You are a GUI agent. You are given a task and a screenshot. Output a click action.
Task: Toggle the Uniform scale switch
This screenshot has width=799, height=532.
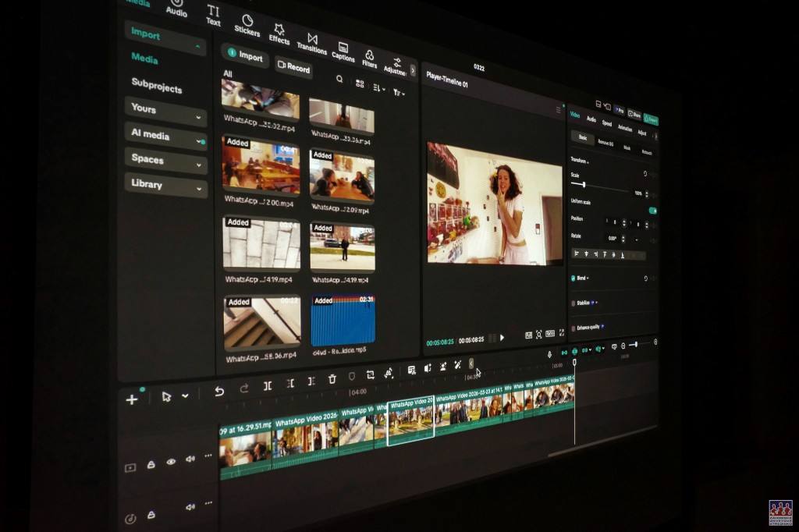[652, 211]
